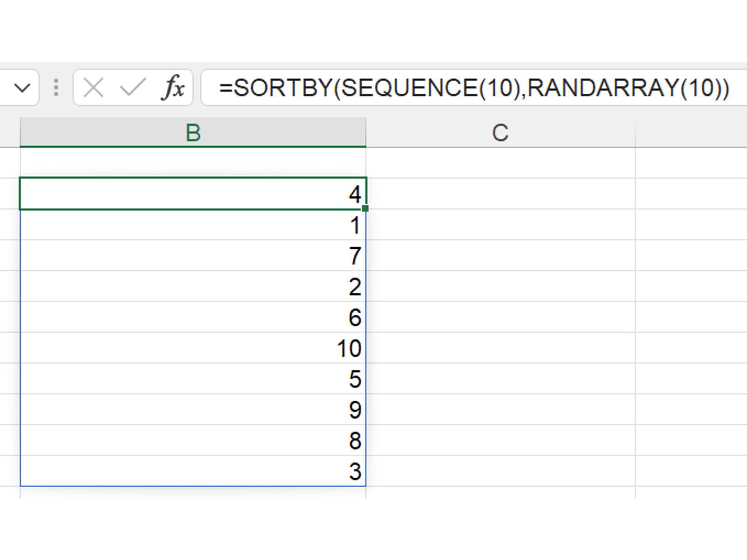
Task: Click the empty column B cell above 4
Action: tap(193, 163)
